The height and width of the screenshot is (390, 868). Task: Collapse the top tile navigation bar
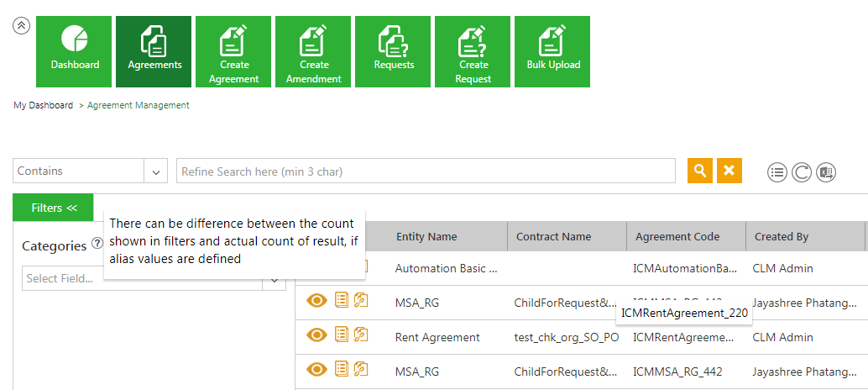[x=22, y=25]
